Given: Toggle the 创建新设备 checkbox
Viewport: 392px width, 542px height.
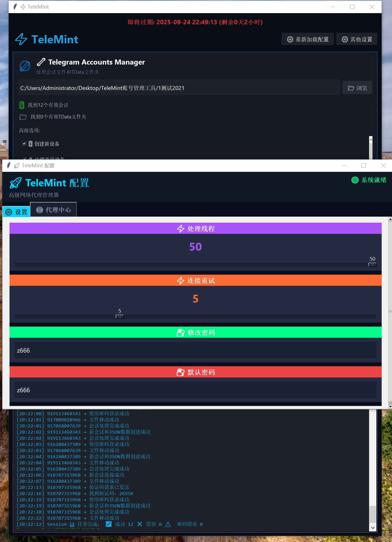Looking at the screenshot, I should (x=24, y=144).
